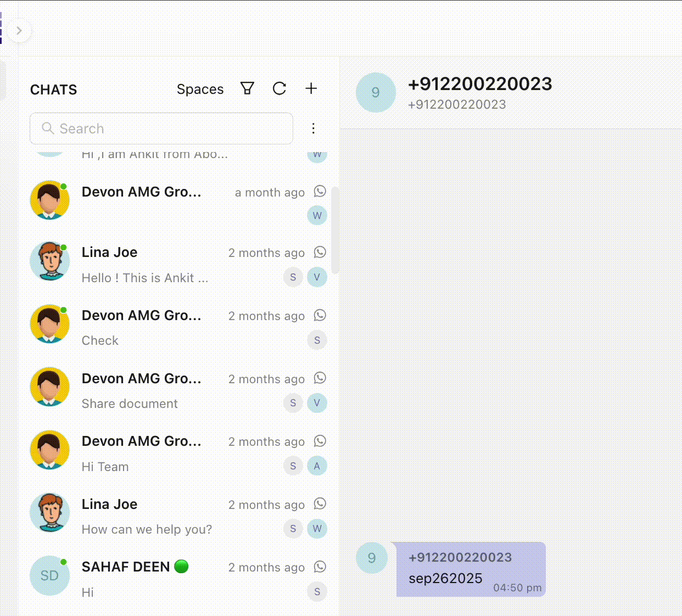Open contact profile avatar in conversation header
This screenshot has height=616, width=682.
click(376, 92)
